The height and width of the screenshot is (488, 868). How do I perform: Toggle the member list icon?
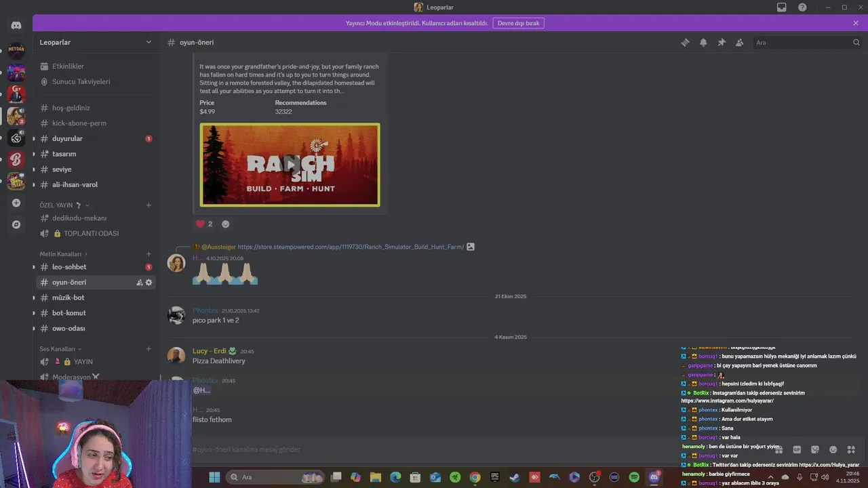click(x=740, y=42)
